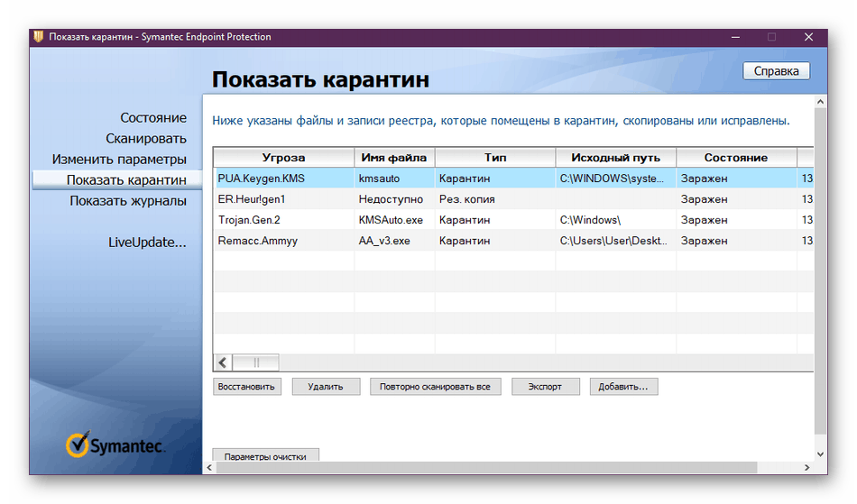The image size is (857, 504).
Task: Click the panel's vertical scrollbar thumb
Action: (x=820, y=271)
